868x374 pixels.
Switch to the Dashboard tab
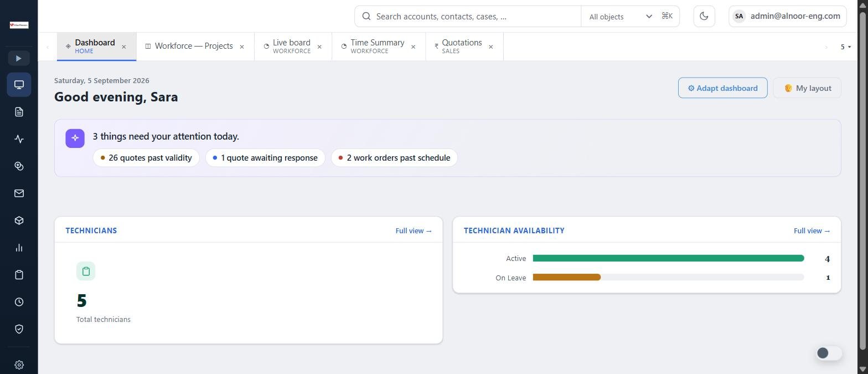(x=96, y=47)
